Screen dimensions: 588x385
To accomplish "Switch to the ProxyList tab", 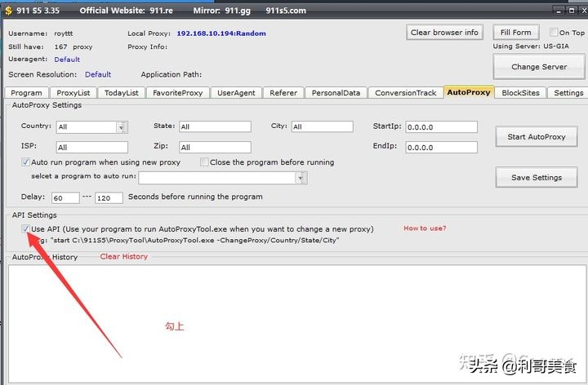I will [73, 93].
